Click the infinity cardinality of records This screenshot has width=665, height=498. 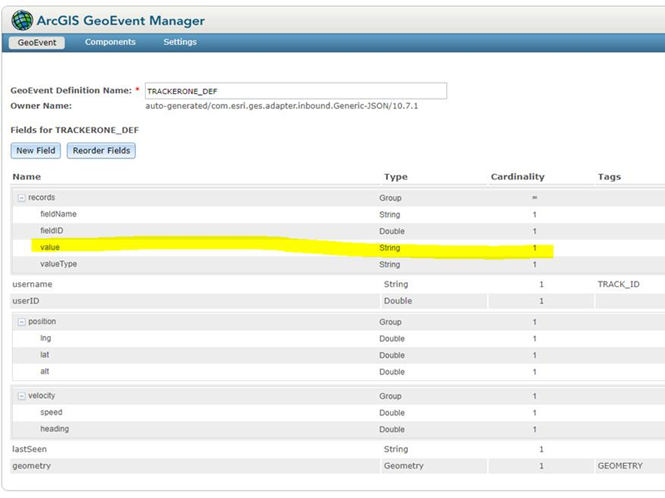point(534,198)
